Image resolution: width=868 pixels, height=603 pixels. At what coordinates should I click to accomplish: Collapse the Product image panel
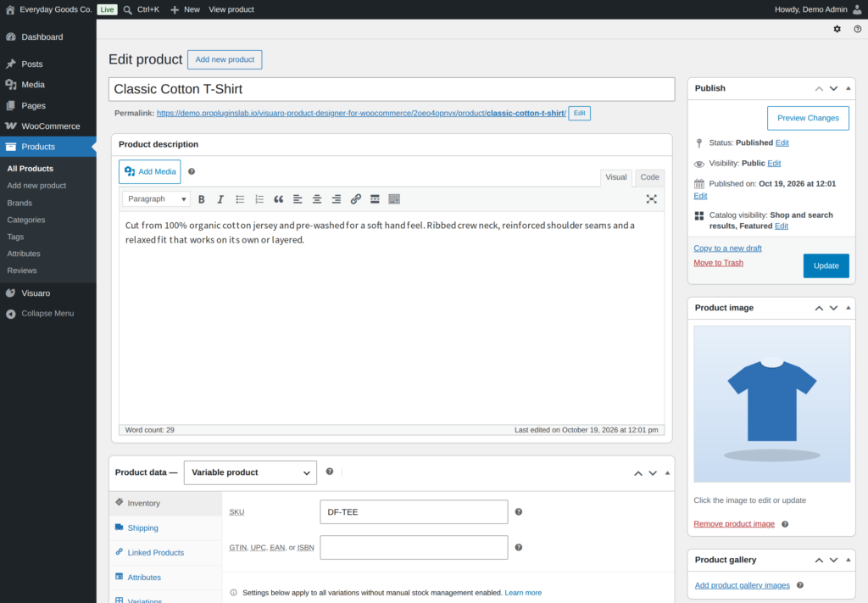click(848, 308)
